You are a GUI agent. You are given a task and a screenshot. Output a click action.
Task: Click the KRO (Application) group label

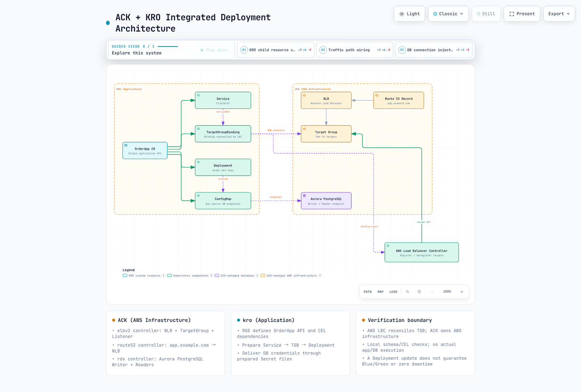tap(129, 89)
